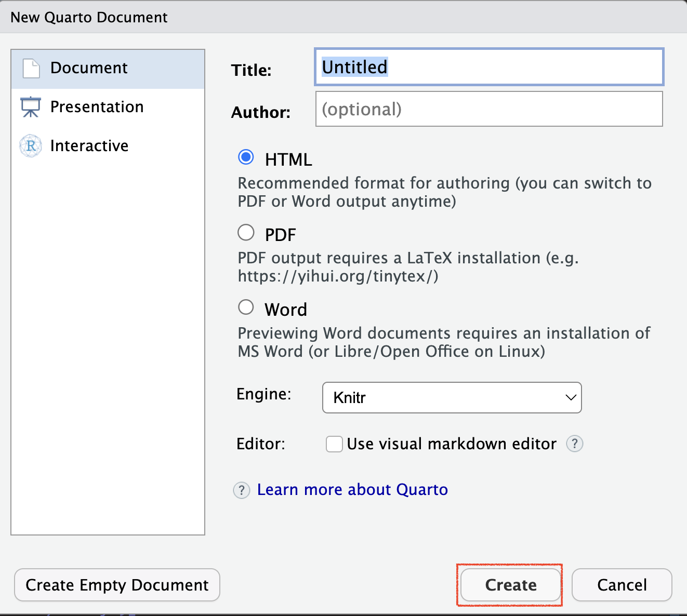The width and height of the screenshot is (687, 616).
Task: Click help icon beside visual markdown editor
Action: pos(574,444)
